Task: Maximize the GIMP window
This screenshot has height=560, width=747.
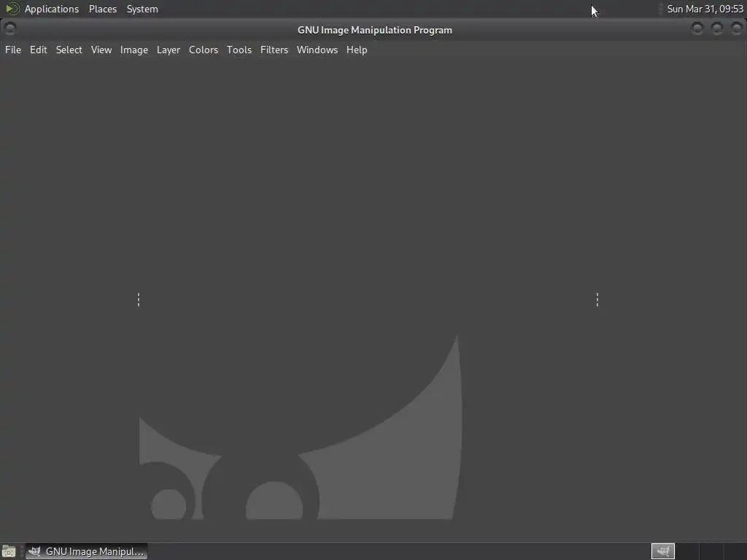Action: [717, 28]
